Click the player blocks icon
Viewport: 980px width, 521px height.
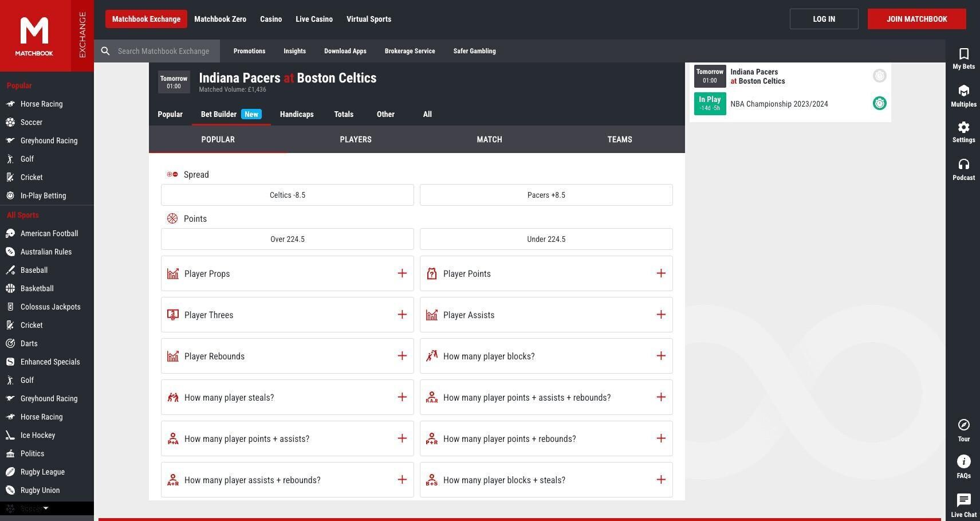tap(432, 356)
